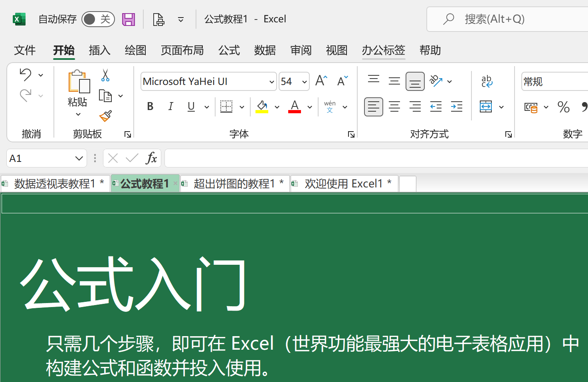Switch to 数据透视表教程1 workbook tab
This screenshot has width=588, height=382.
pyautogui.click(x=55, y=183)
